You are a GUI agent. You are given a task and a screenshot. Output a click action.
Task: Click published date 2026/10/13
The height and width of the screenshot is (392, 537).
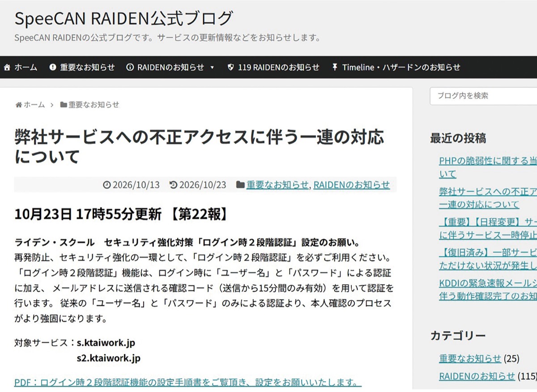coord(136,185)
